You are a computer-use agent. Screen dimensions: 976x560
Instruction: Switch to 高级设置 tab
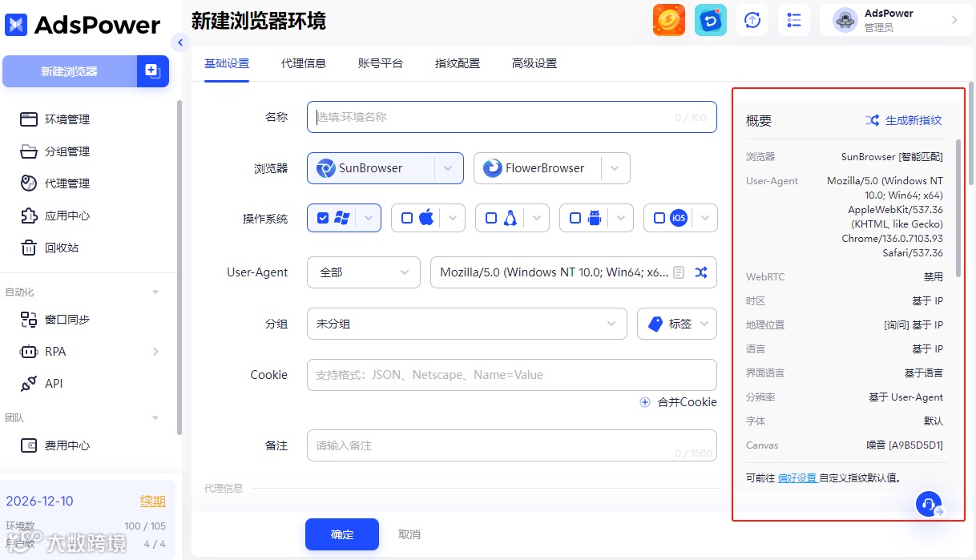534,63
